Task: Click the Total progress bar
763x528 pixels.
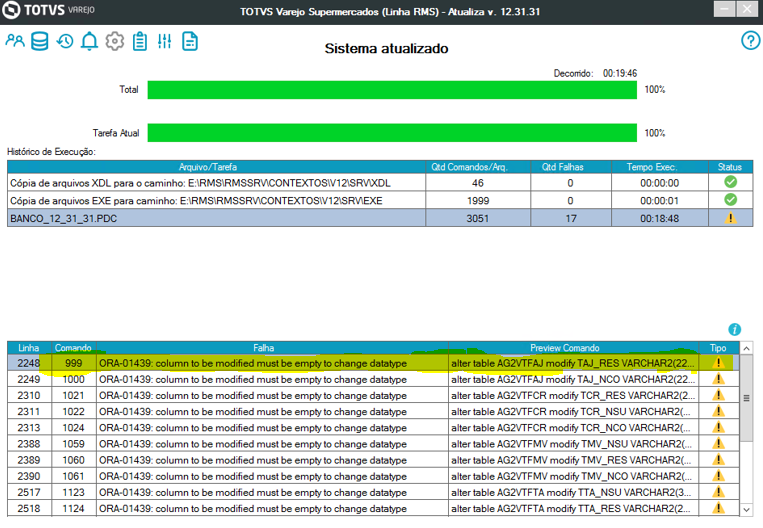Action: coord(392,90)
